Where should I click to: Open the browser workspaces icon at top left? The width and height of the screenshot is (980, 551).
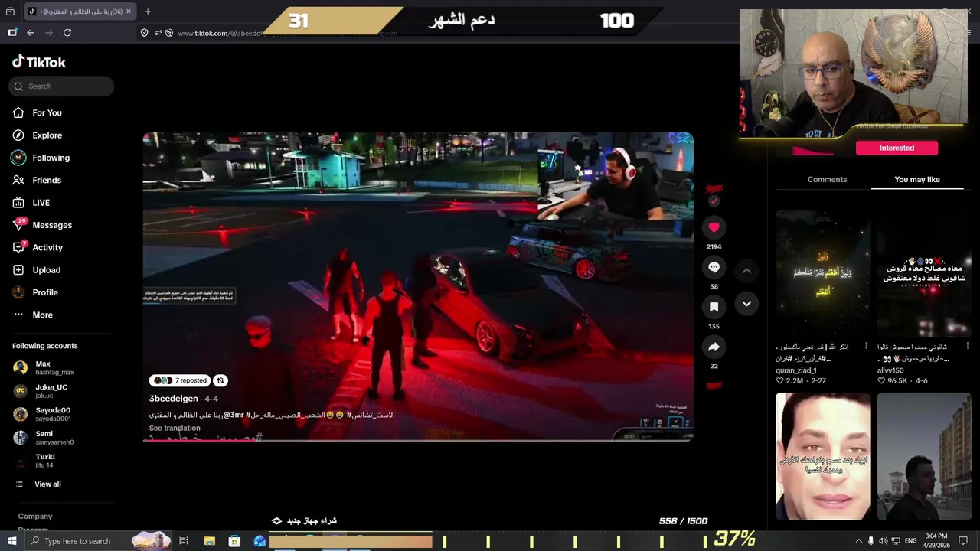10,11
